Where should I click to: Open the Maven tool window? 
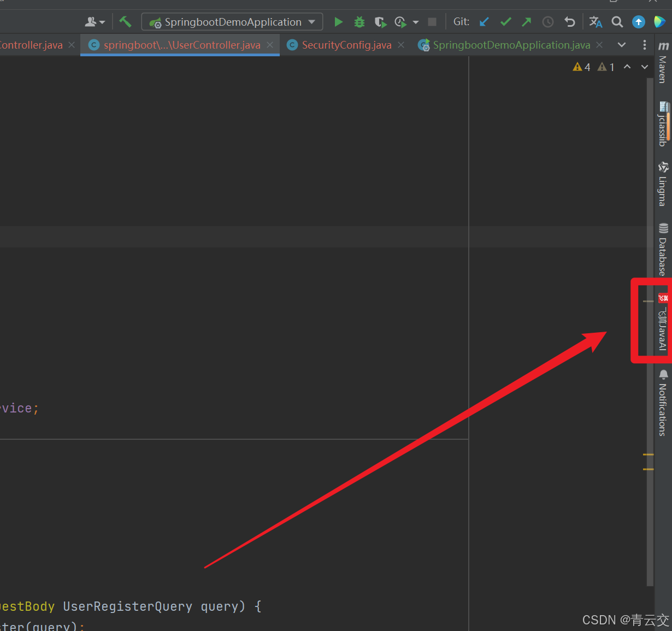pyautogui.click(x=663, y=62)
